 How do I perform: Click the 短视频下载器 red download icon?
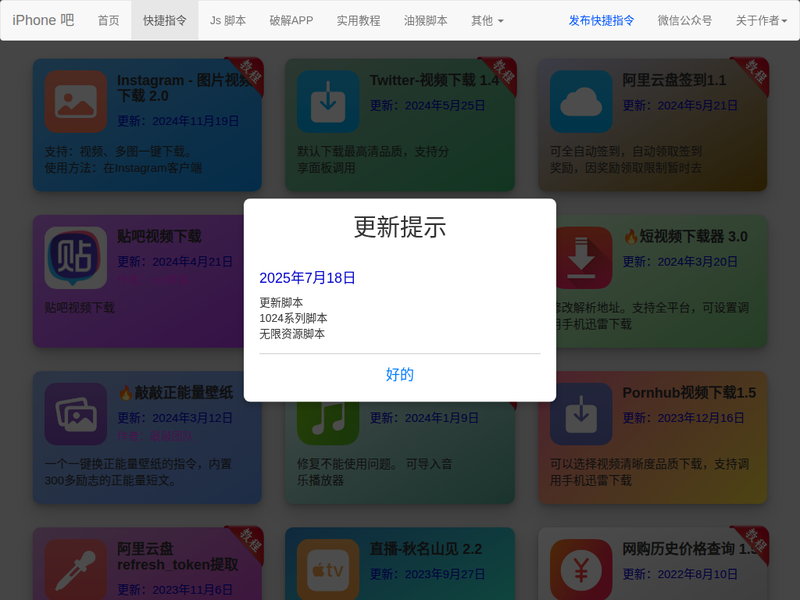[581, 257]
